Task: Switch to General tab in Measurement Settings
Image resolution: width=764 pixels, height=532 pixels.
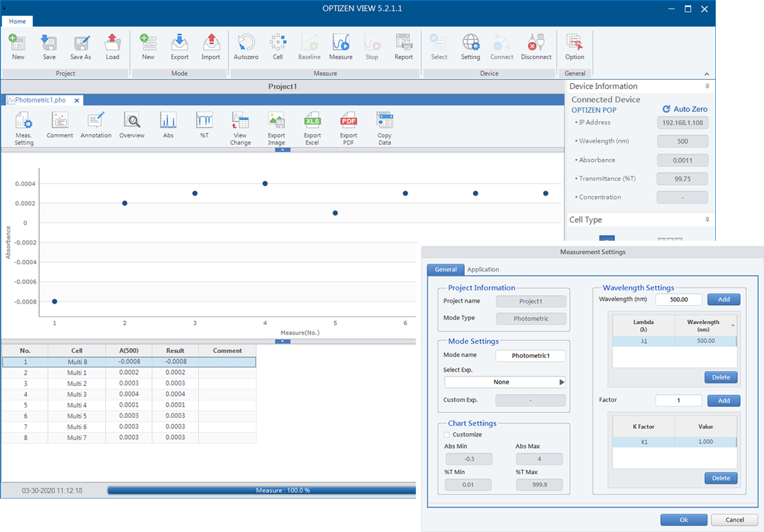Action: pyautogui.click(x=445, y=269)
